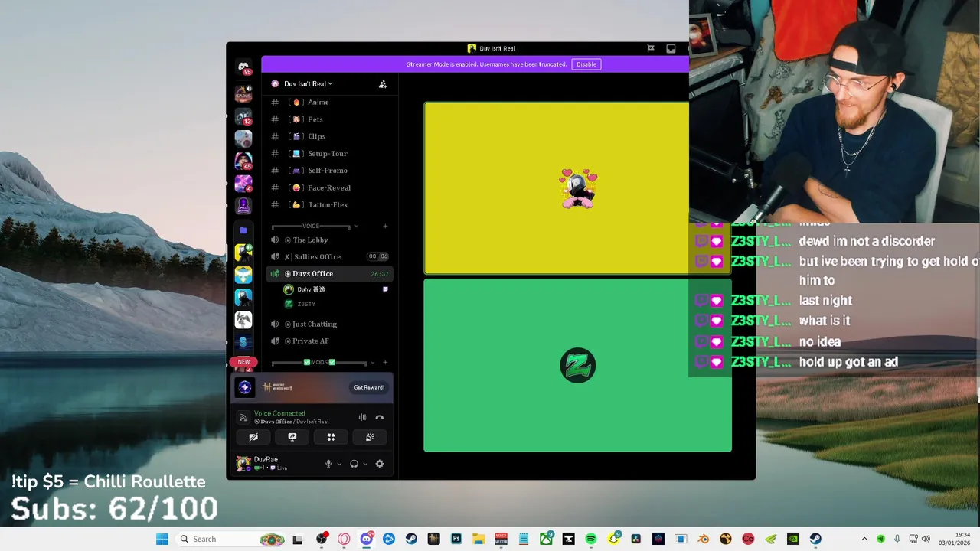The width and height of the screenshot is (980, 551).
Task: Open the server icon with 13 badge
Action: click(x=243, y=117)
